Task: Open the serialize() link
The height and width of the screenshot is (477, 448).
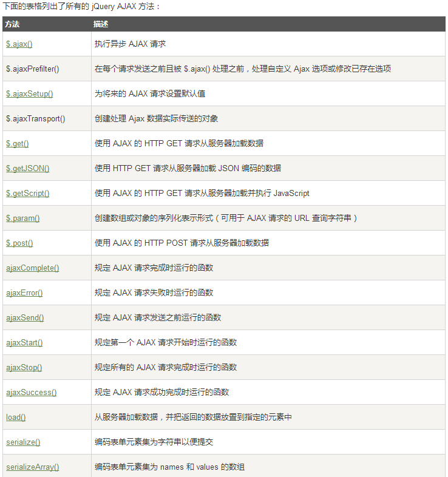Action: 23,442
